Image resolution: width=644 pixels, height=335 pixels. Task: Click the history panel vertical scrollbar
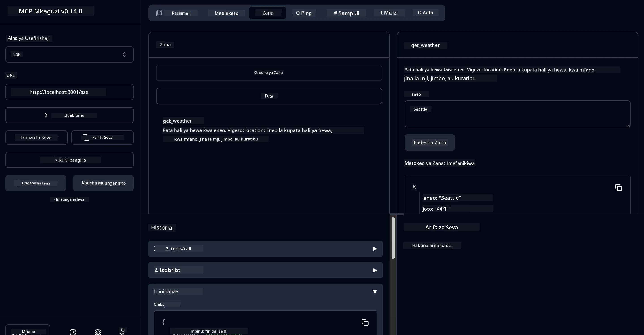click(x=393, y=238)
